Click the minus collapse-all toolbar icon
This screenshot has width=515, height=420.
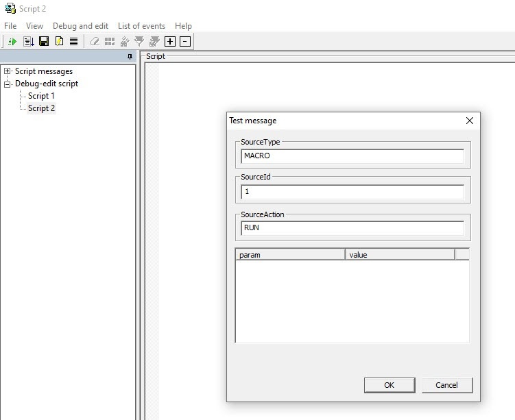point(185,41)
